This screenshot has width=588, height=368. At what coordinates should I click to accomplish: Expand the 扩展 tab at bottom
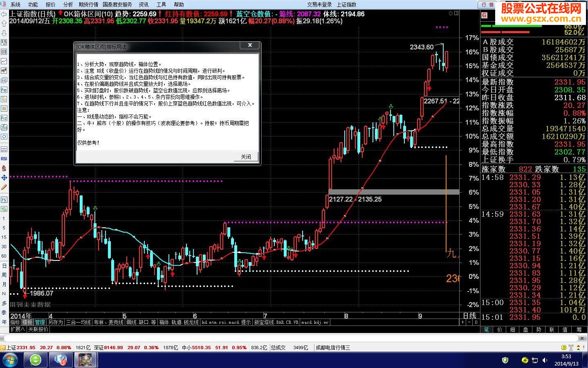click(18, 329)
